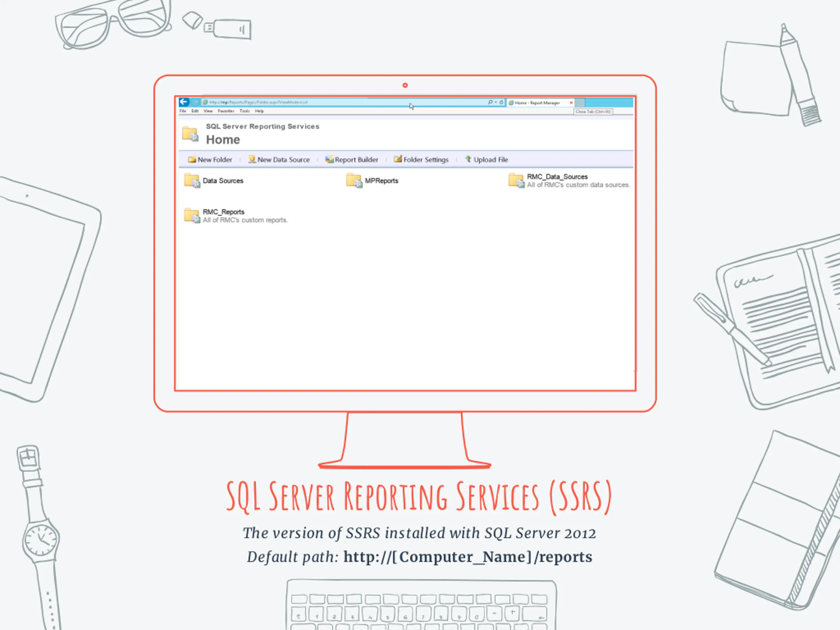Open the RMC_Reports folder link
The height and width of the screenshot is (630, 840).
223,212
